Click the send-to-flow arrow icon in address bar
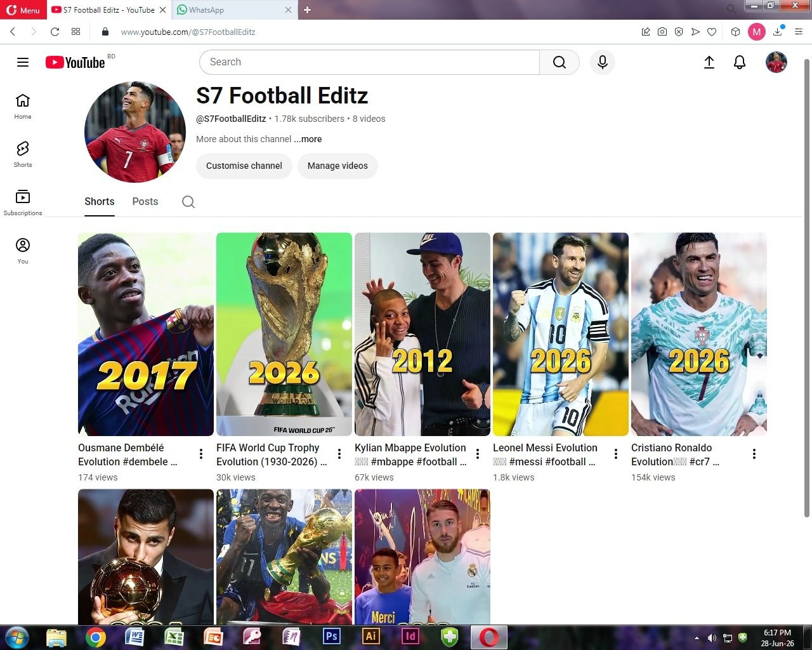Viewport: 812px width, 650px height. [x=695, y=32]
